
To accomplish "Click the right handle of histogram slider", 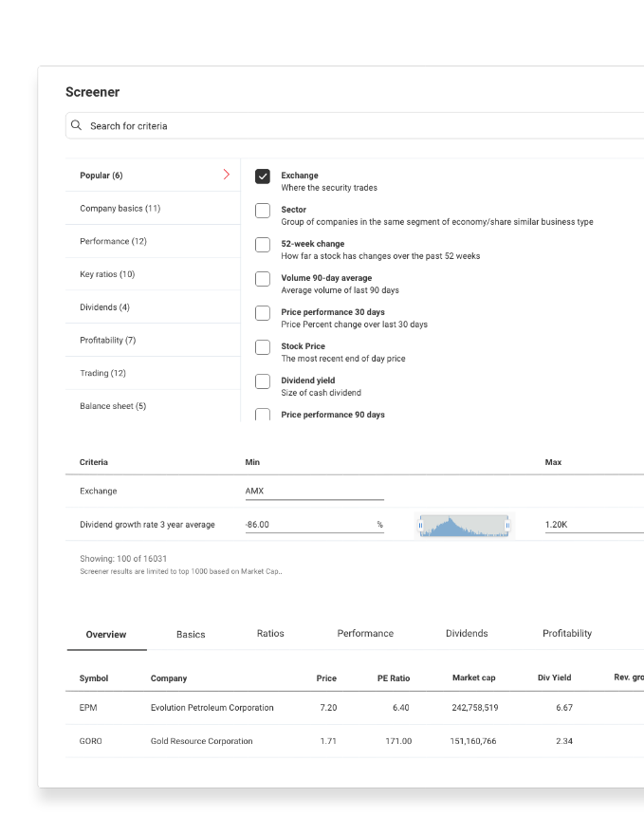I will point(507,525).
